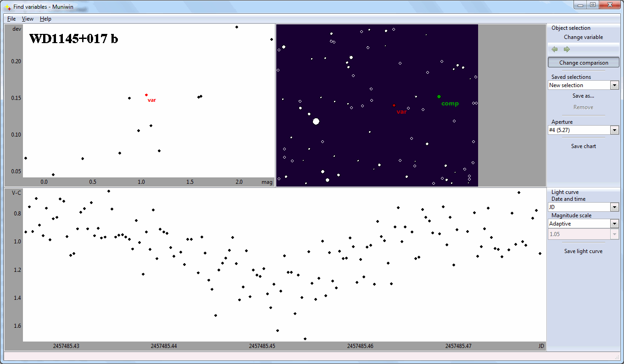The image size is (624, 364).
Task: Open the Date and time JD dropdown
Action: 614,207
